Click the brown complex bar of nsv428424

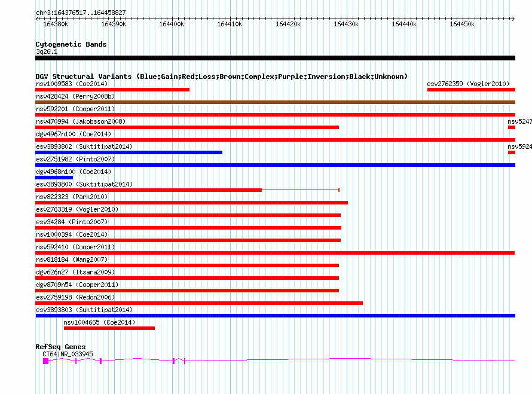click(x=275, y=102)
